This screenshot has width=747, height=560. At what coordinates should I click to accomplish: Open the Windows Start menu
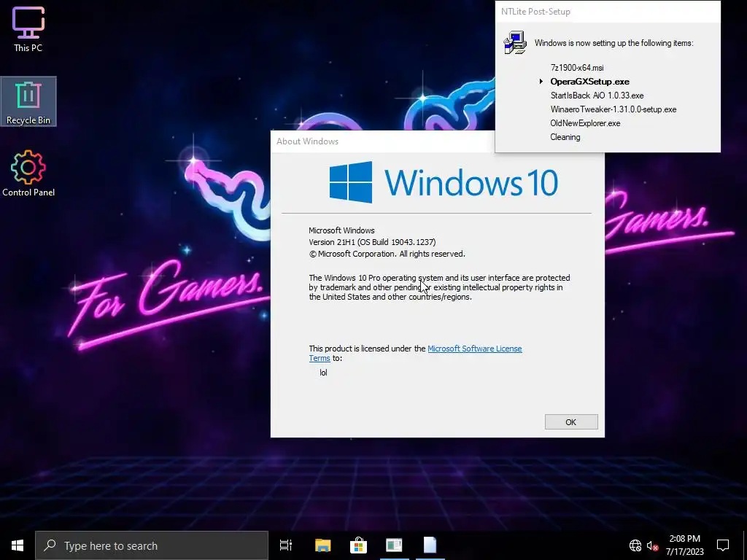click(18, 545)
